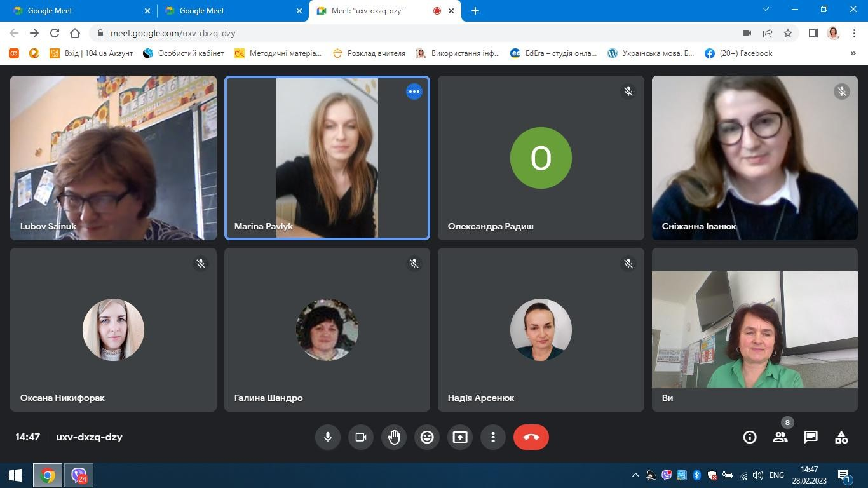Click the Галина Шандро profile avatar
The image size is (868, 488).
click(x=327, y=330)
